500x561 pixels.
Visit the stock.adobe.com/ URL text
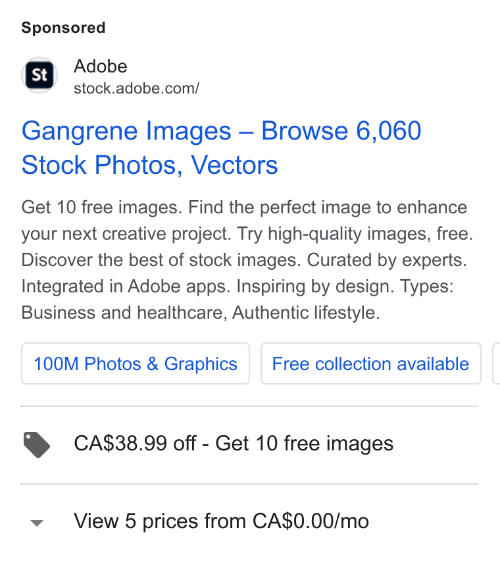[x=136, y=88]
